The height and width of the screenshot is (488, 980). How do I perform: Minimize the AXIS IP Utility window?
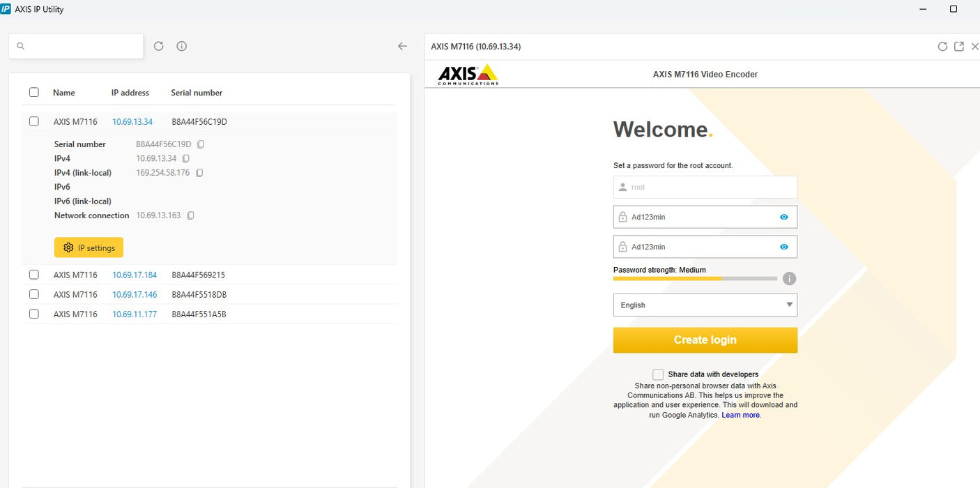pyautogui.click(x=921, y=9)
